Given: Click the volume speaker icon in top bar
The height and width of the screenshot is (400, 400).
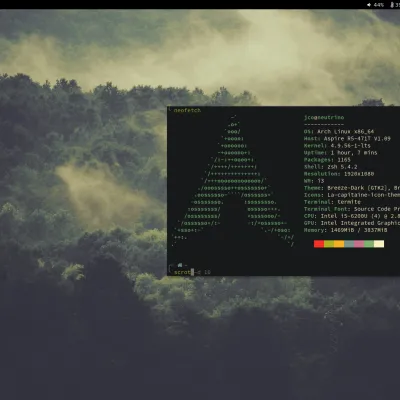Looking at the screenshot, I should [x=369, y=5].
